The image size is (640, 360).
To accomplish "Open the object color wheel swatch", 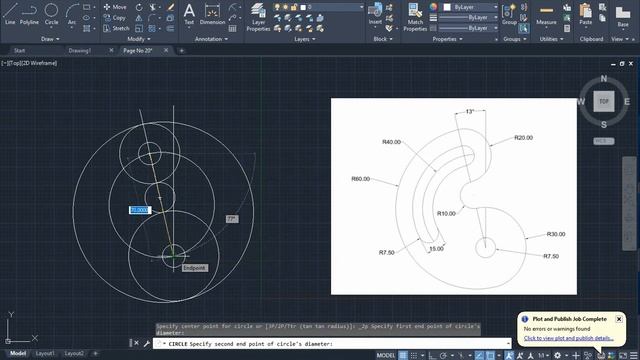I will (x=433, y=7).
